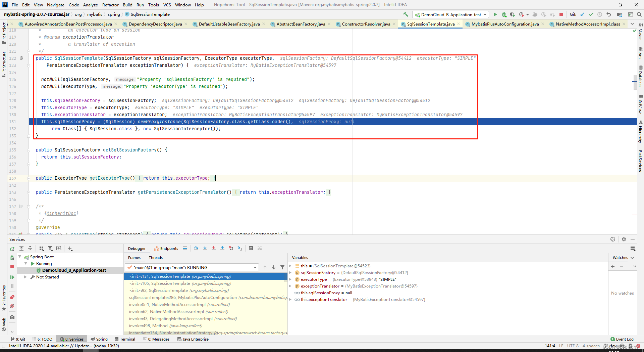Open the TODO tool window

coord(43,339)
